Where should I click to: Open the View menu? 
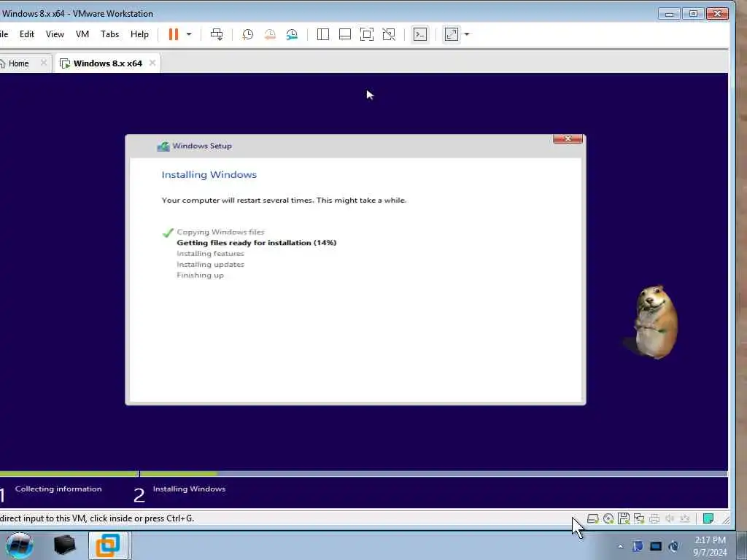point(55,34)
